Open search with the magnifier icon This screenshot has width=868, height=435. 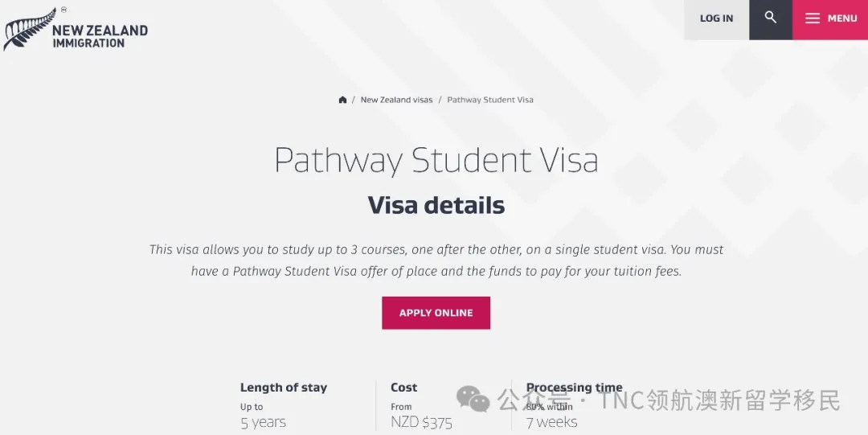771,18
